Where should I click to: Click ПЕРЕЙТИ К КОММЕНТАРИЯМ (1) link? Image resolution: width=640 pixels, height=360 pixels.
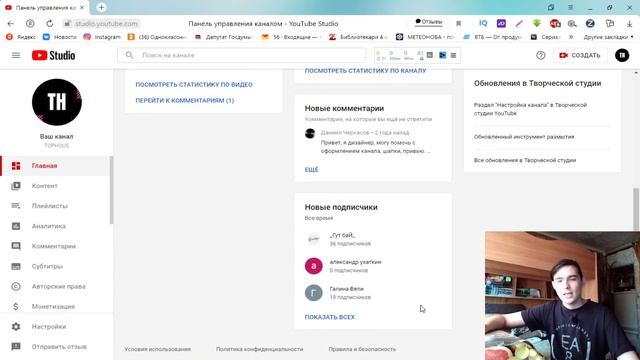(184, 100)
